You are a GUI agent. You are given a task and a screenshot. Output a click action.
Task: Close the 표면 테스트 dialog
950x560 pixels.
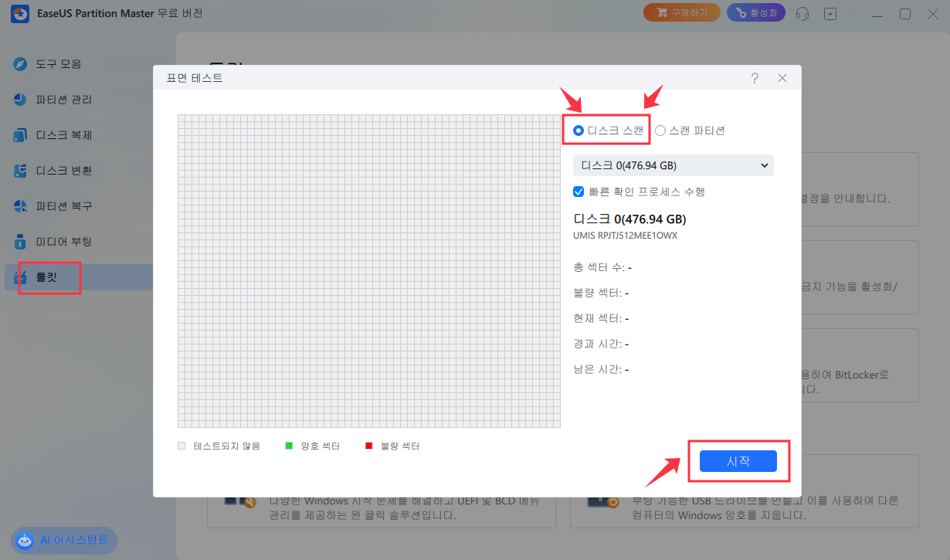[782, 78]
